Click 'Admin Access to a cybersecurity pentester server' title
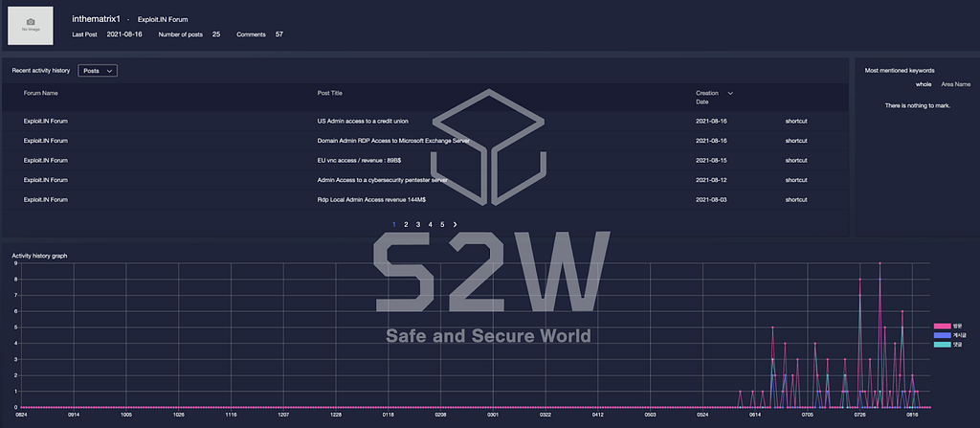 (383, 180)
